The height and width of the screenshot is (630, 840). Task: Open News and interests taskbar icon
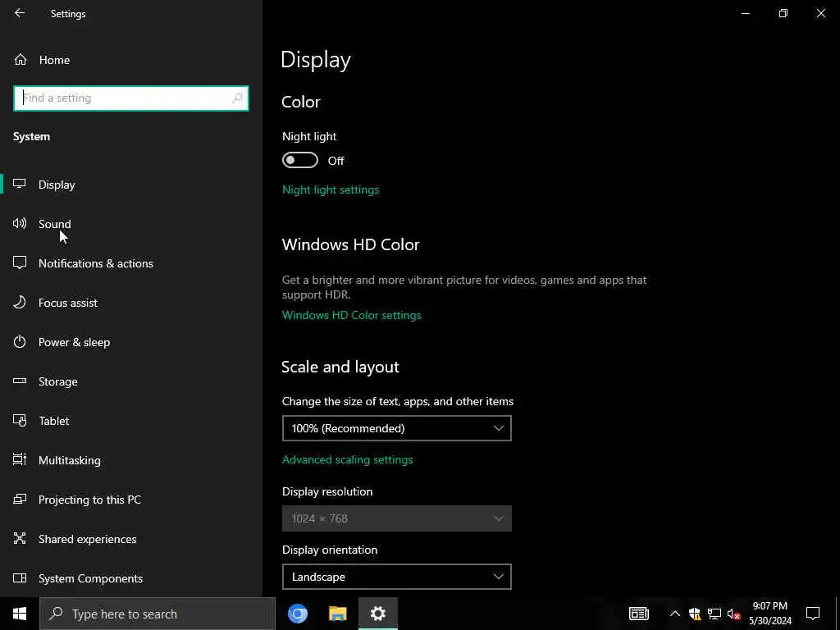(638, 614)
